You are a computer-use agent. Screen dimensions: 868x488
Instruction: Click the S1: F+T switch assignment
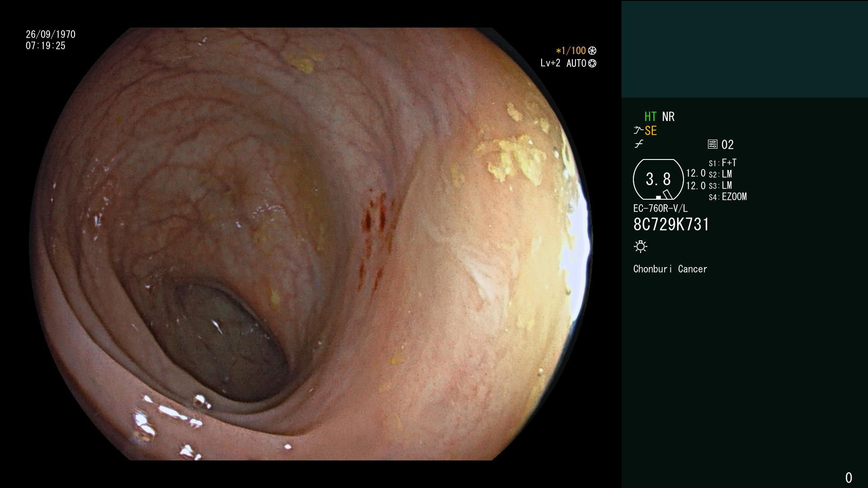coord(723,163)
